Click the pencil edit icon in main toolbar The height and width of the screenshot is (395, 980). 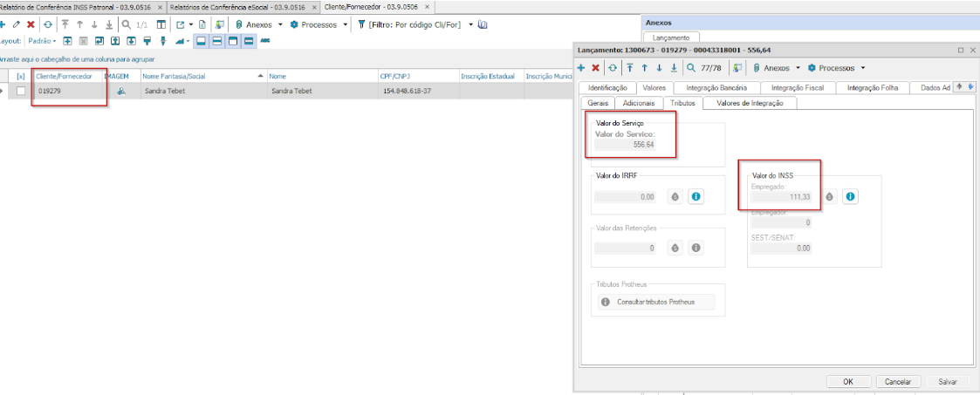pyautogui.click(x=17, y=25)
